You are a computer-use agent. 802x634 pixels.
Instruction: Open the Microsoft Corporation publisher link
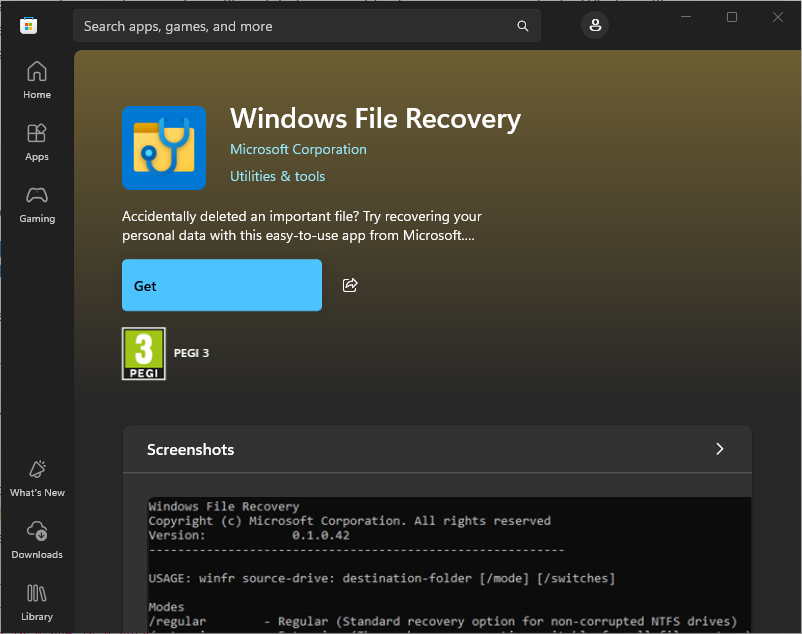[298, 149]
